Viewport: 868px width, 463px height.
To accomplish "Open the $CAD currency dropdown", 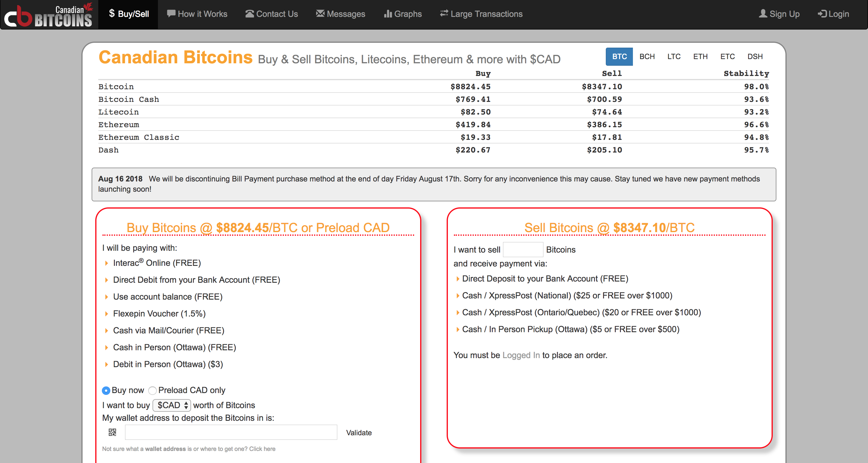I will pyautogui.click(x=172, y=405).
